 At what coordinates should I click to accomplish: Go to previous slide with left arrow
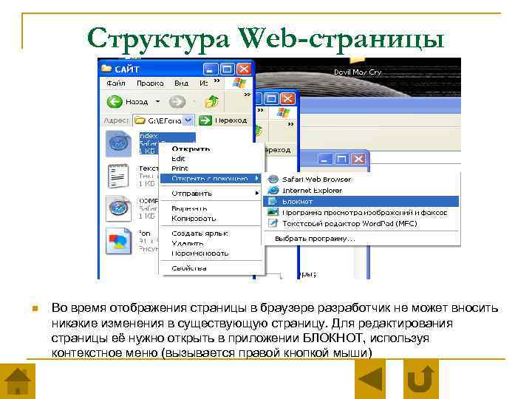[x=370, y=379]
